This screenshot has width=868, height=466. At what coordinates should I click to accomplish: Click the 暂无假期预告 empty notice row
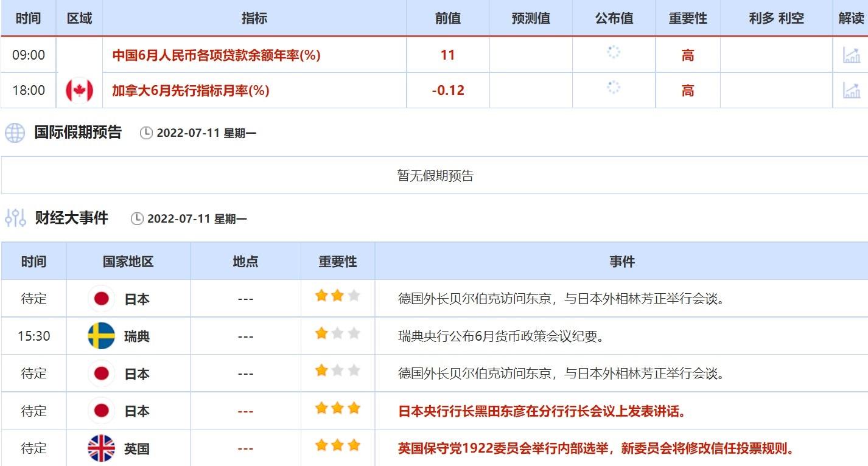435,176
